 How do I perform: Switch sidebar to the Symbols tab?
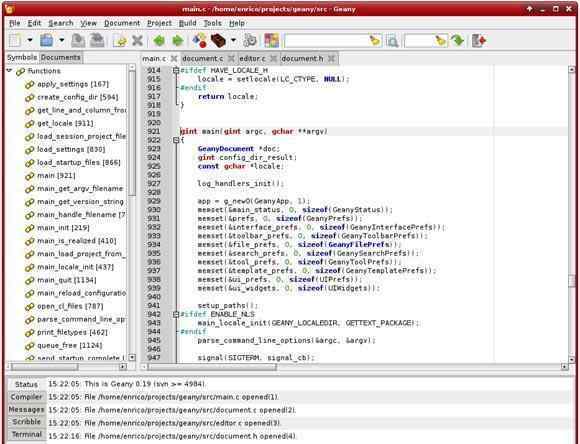[x=22, y=57]
